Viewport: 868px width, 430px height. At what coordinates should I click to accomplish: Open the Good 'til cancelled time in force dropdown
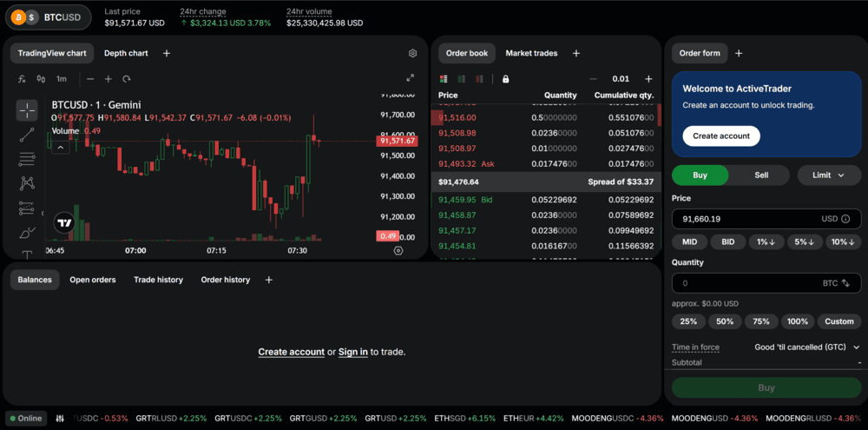[807, 347]
